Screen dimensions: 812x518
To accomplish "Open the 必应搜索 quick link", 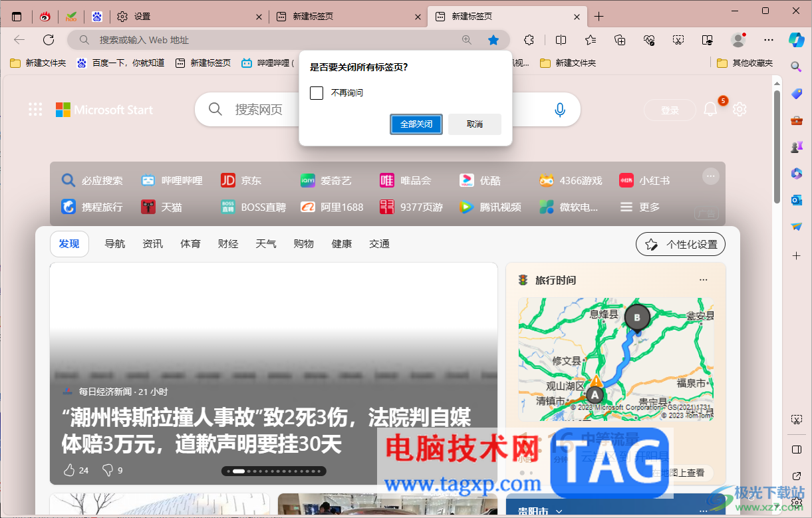I will (92, 180).
